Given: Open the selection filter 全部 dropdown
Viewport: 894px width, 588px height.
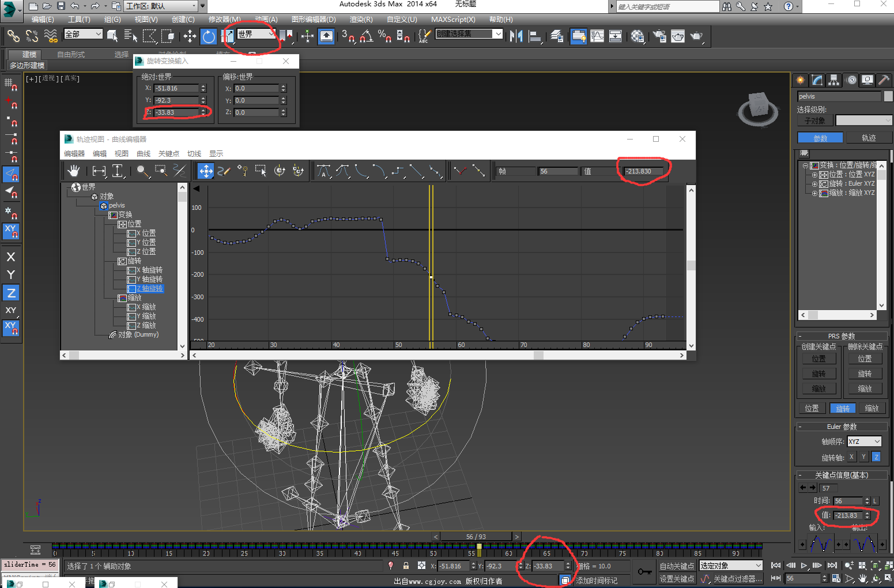Looking at the screenshot, I should point(83,34).
